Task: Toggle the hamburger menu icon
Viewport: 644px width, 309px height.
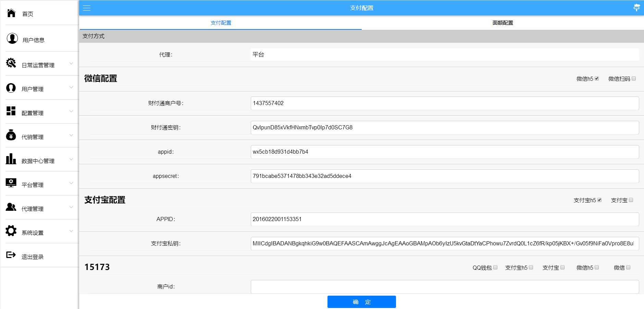Action: point(87,8)
